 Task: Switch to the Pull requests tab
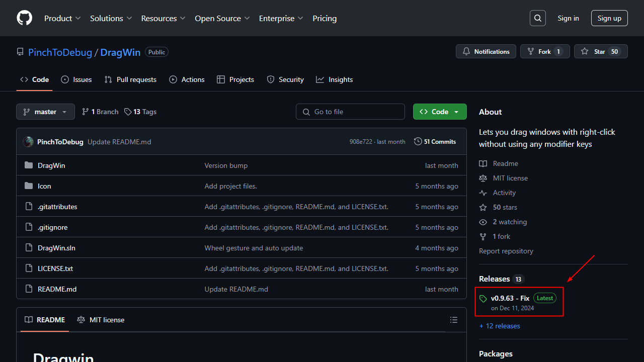click(x=130, y=79)
